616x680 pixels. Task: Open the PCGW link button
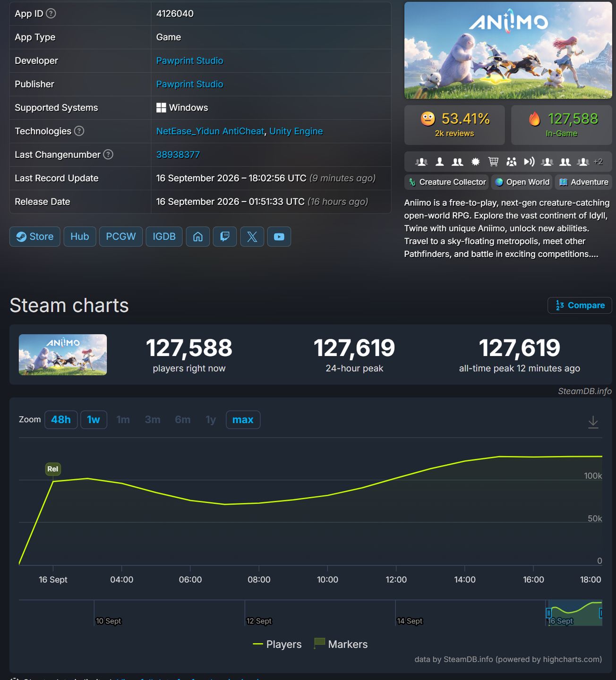(x=121, y=237)
